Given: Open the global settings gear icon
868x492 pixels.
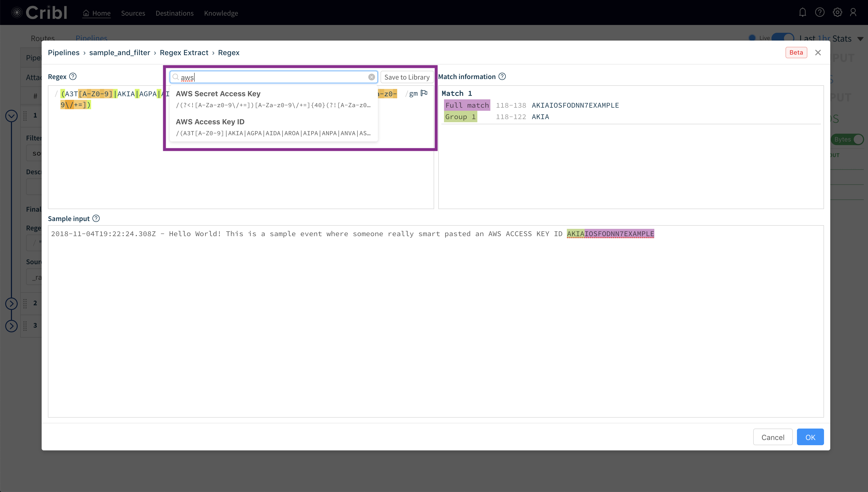Looking at the screenshot, I should click(837, 12).
